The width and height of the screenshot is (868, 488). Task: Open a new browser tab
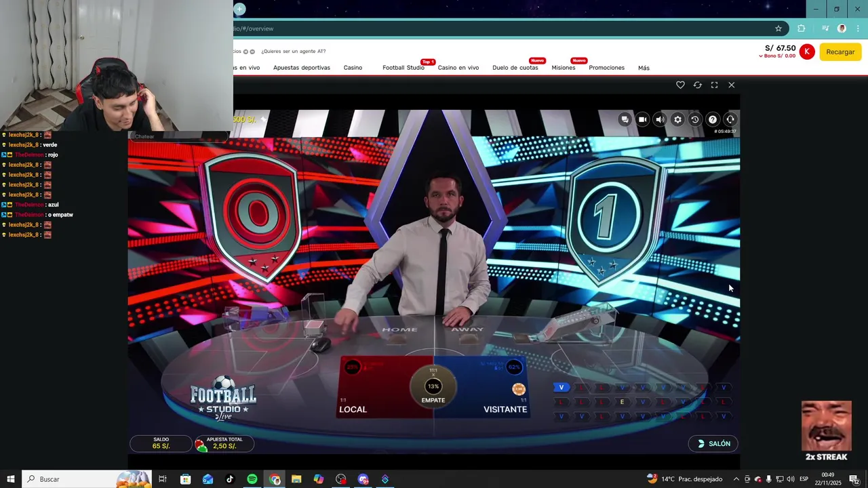tap(239, 9)
